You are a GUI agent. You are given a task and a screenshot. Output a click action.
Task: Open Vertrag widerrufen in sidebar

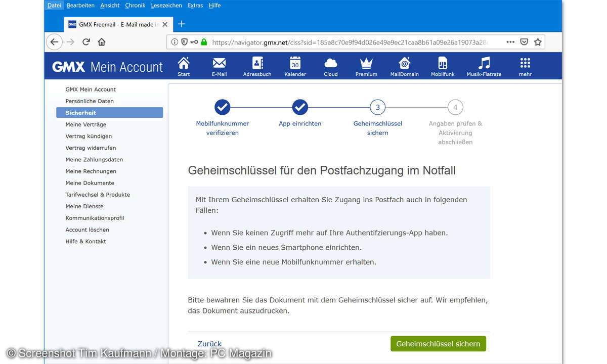click(x=91, y=148)
